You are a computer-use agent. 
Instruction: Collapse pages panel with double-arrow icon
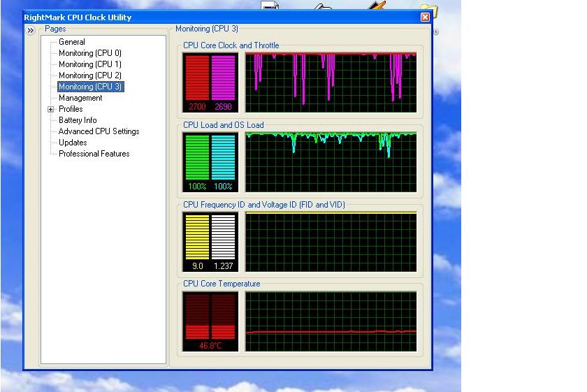[30, 30]
